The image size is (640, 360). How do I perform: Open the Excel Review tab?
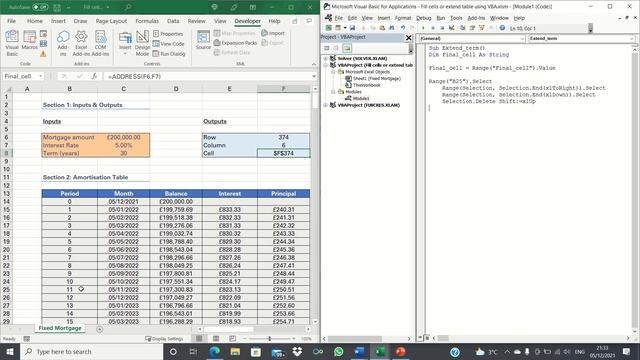pos(196,21)
